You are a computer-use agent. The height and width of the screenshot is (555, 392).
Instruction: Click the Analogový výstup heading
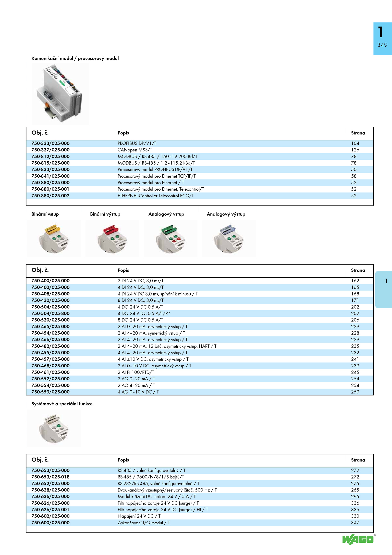pos(226,214)
